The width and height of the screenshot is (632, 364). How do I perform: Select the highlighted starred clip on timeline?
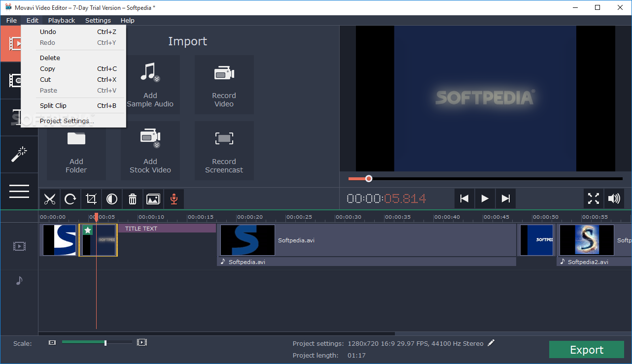point(98,240)
